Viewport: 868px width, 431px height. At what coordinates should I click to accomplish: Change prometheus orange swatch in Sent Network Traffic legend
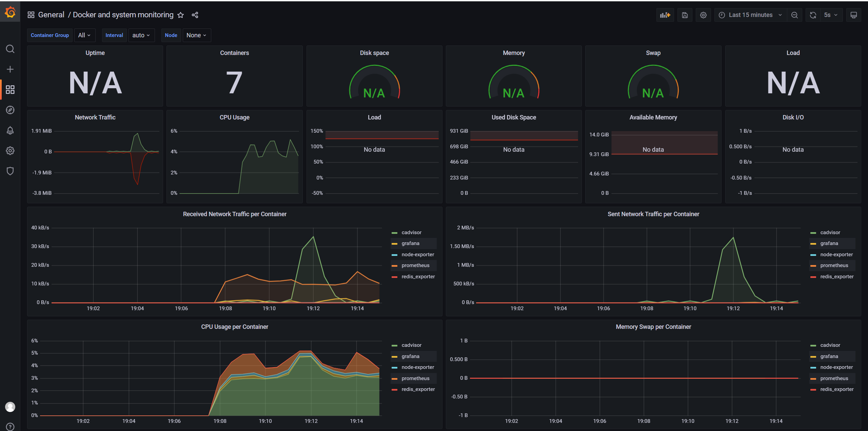pos(813,266)
